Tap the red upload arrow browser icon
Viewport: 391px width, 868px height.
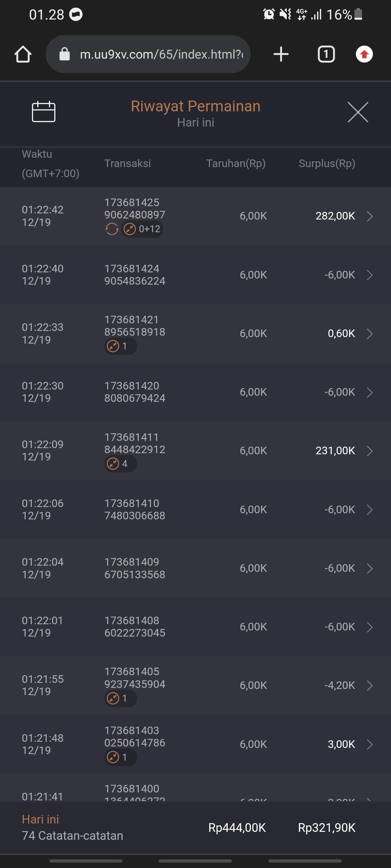click(x=364, y=54)
